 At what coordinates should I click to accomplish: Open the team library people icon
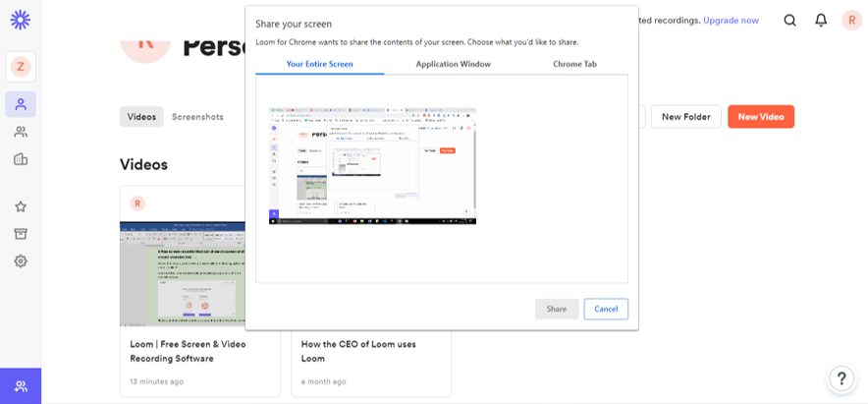[21, 132]
